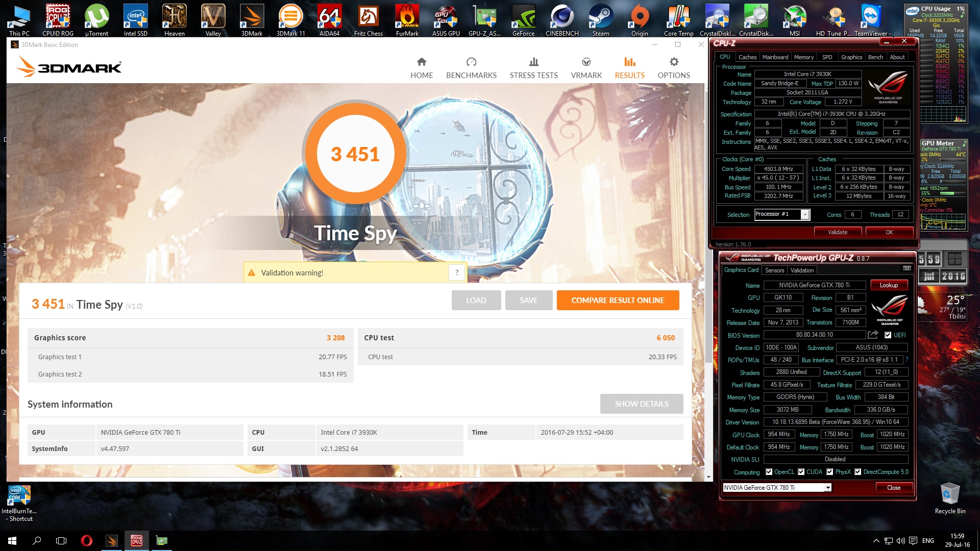Open the Benchmarks section in 3DMark
Viewport: 980px width, 551px height.
point(471,68)
